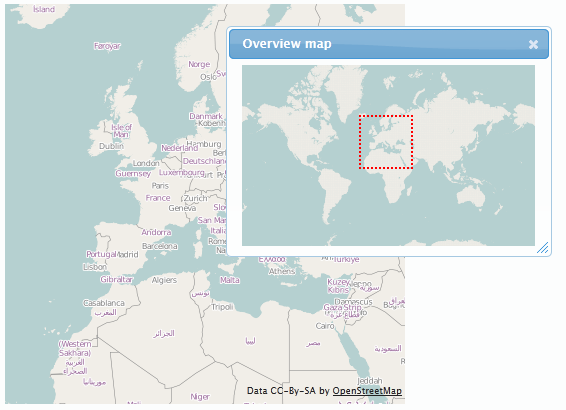Screen dimensions: 566x410
Task: Click the dialog resize handle icon
Action: (543, 248)
